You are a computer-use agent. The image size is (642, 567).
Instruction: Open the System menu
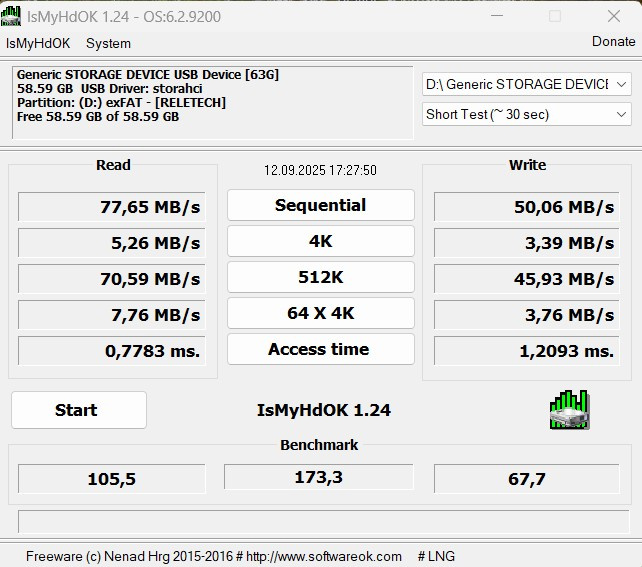click(x=108, y=43)
